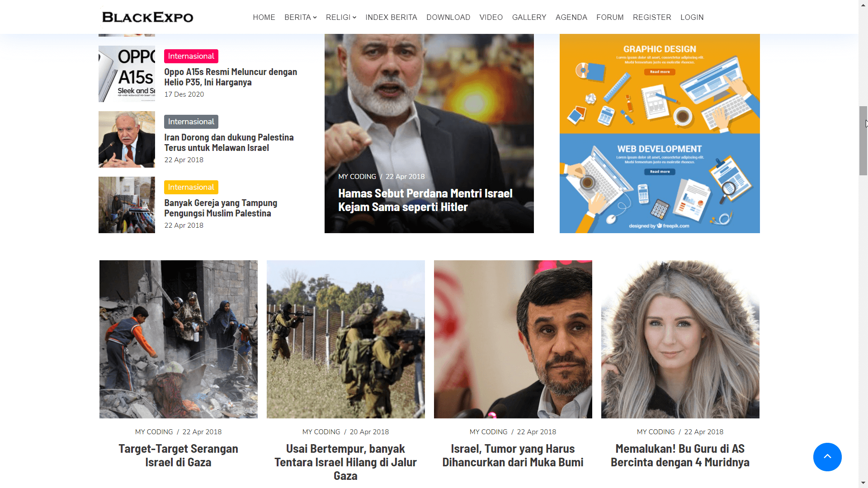868x488 pixels.
Task: Open the Israeli soldiers article thumbnail
Action: 346,339
